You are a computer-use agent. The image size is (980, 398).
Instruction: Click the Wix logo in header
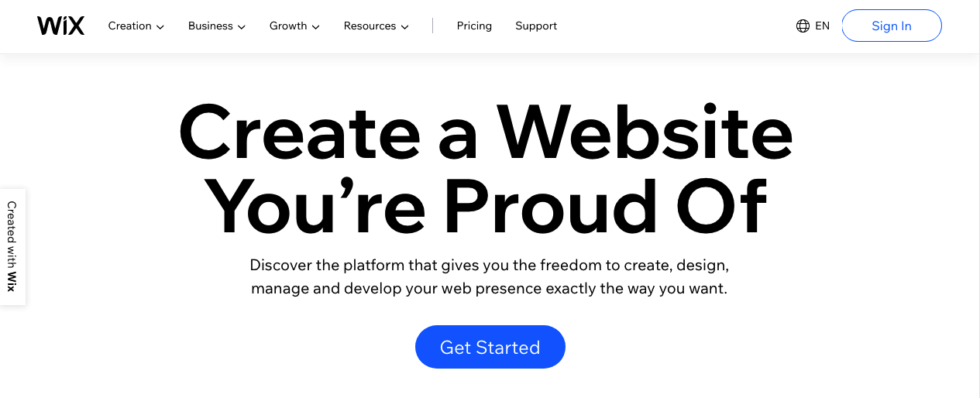click(60, 26)
